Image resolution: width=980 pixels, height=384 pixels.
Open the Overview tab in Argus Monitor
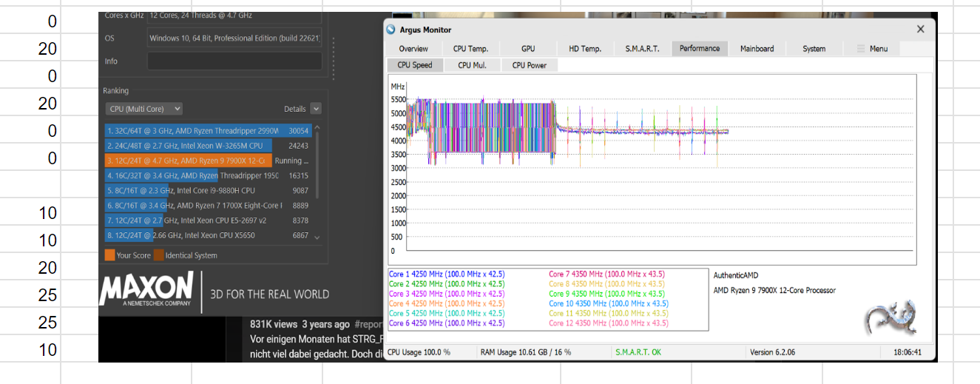point(413,49)
